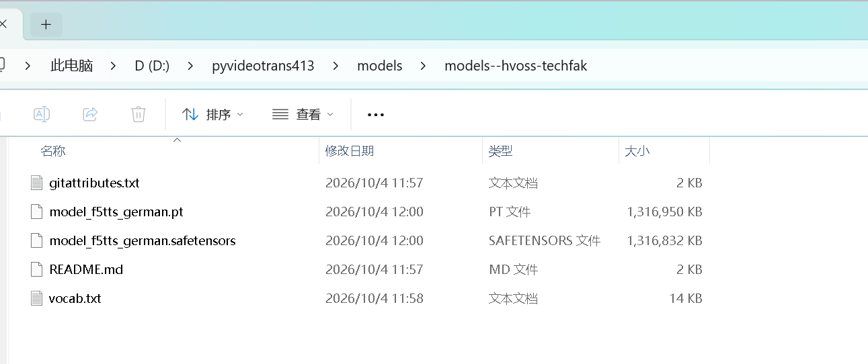868x364 pixels.
Task: Expand chevron after pyvideotrans413 in address bar
Action: 336,66
